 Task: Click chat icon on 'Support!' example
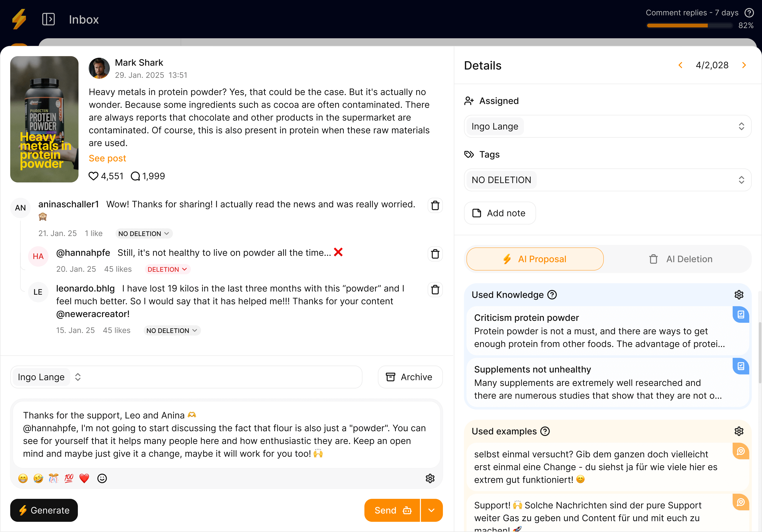741,502
